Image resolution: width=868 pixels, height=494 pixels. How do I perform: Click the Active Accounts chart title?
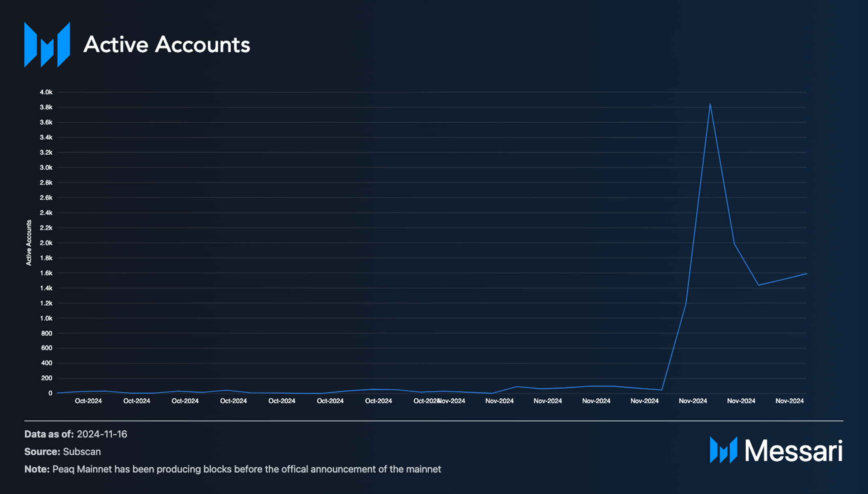pyautogui.click(x=167, y=45)
